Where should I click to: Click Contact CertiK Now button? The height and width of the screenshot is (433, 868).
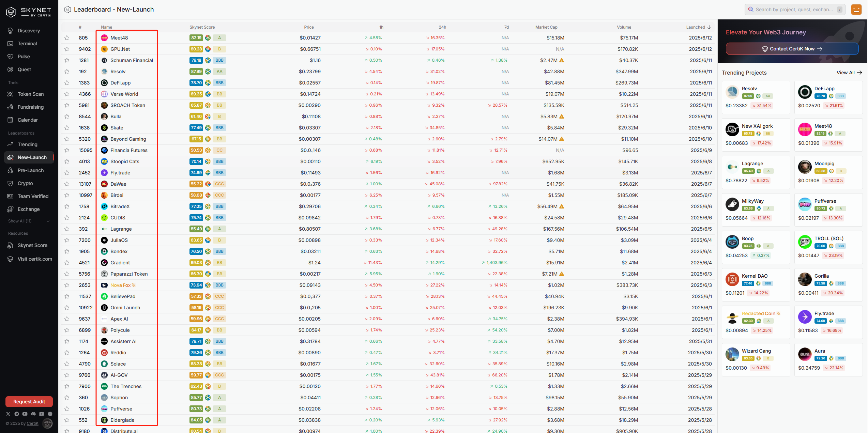[792, 49]
